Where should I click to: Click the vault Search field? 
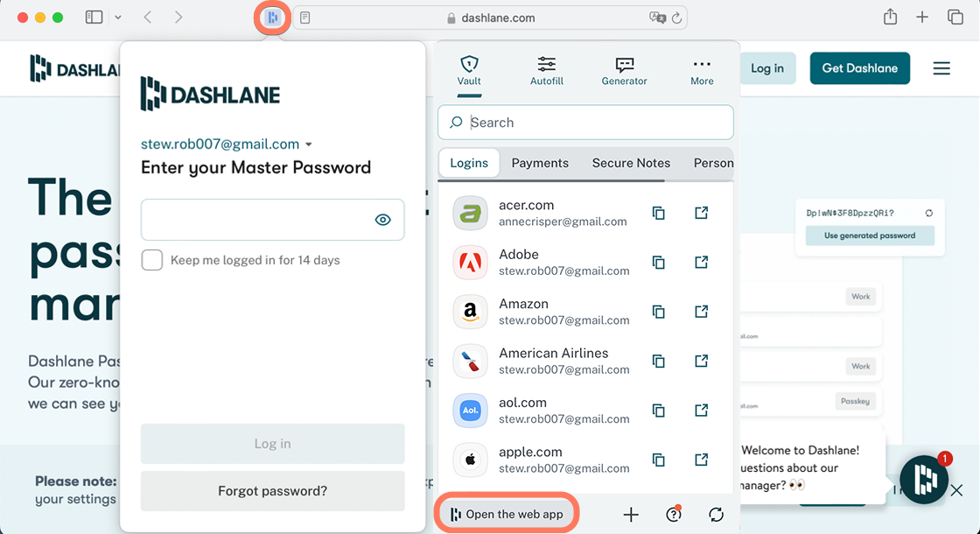[x=585, y=123]
